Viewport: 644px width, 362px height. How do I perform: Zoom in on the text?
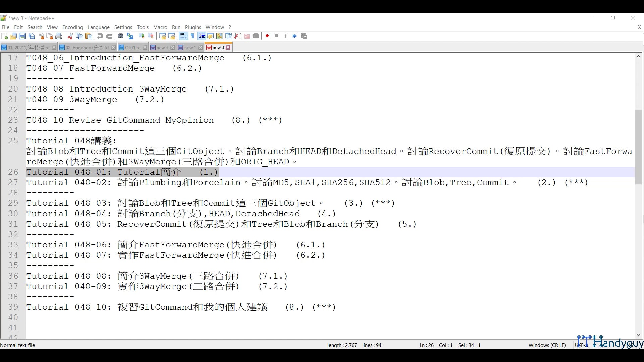coord(142,36)
